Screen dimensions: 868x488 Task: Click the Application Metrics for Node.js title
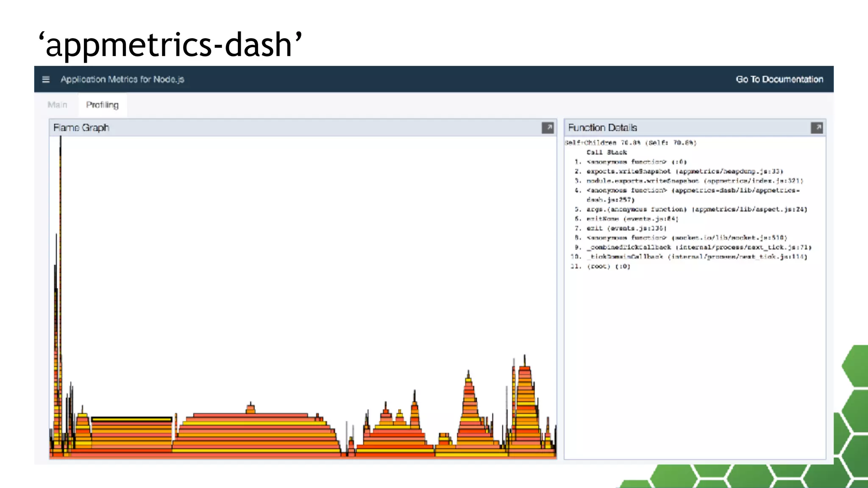tap(122, 79)
